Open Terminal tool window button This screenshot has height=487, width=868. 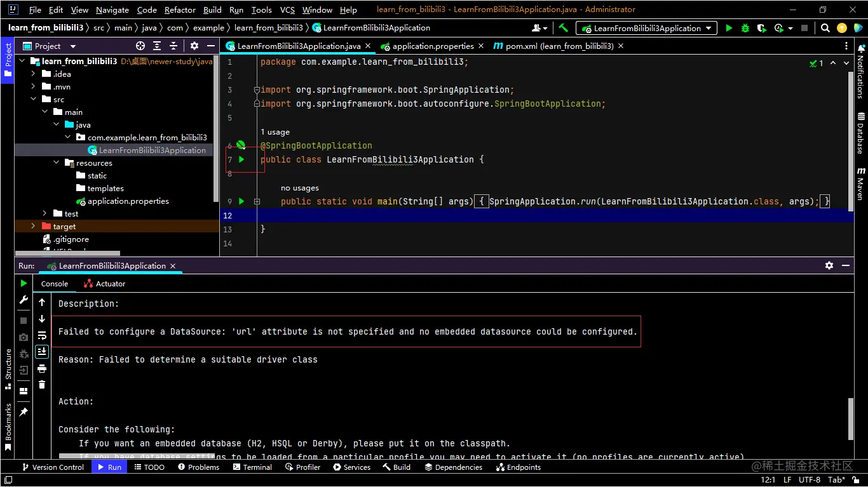click(252, 467)
